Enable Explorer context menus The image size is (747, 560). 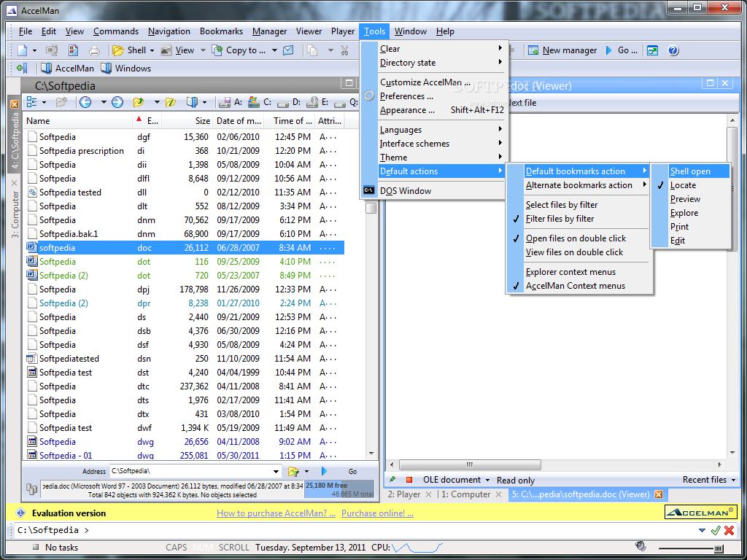coord(578,272)
